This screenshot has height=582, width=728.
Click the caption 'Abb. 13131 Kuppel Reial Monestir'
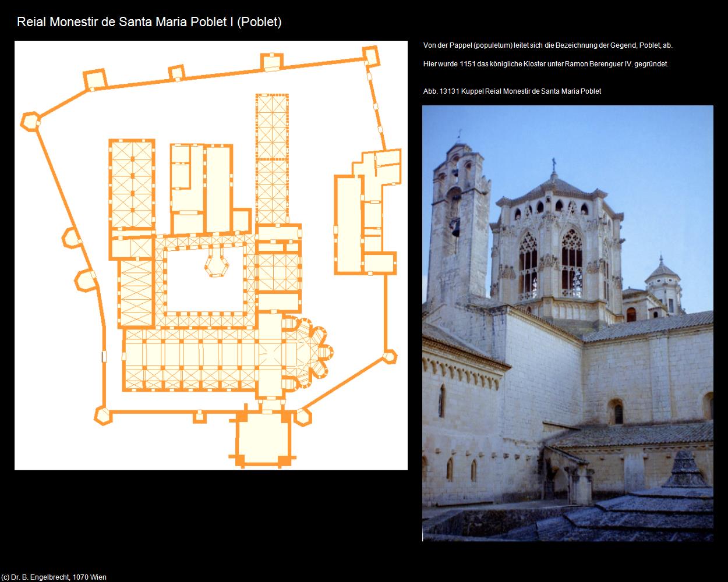[512, 91]
